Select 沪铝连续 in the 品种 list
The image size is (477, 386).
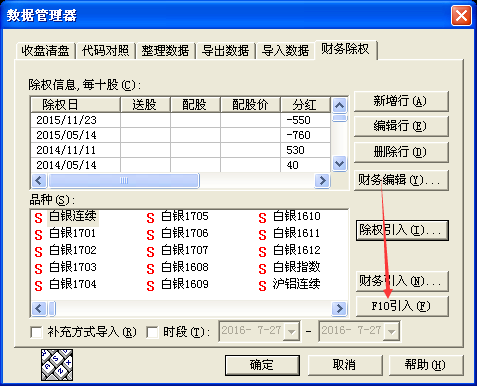[x=297, y=284]
